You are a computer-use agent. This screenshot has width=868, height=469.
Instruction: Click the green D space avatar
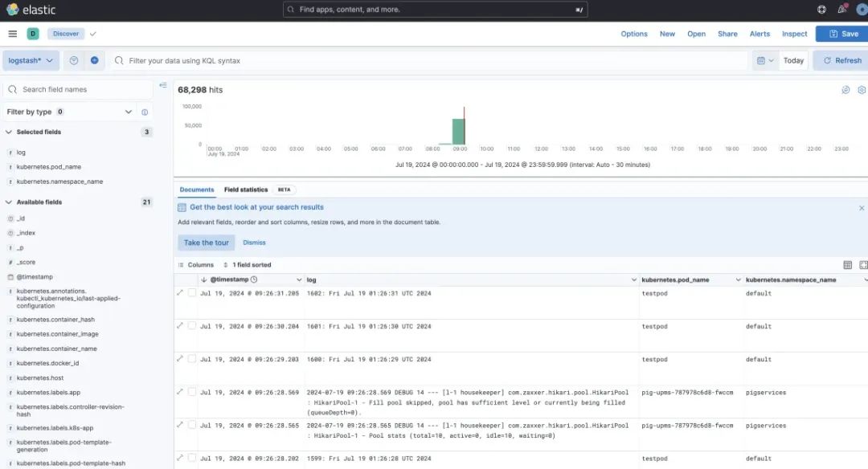click(33, 34)
